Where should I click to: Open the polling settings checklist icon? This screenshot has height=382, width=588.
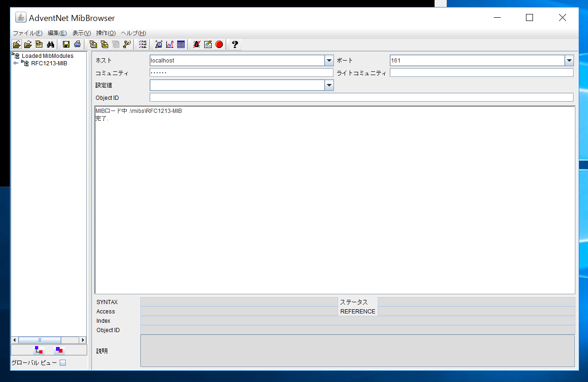(143, 44)
